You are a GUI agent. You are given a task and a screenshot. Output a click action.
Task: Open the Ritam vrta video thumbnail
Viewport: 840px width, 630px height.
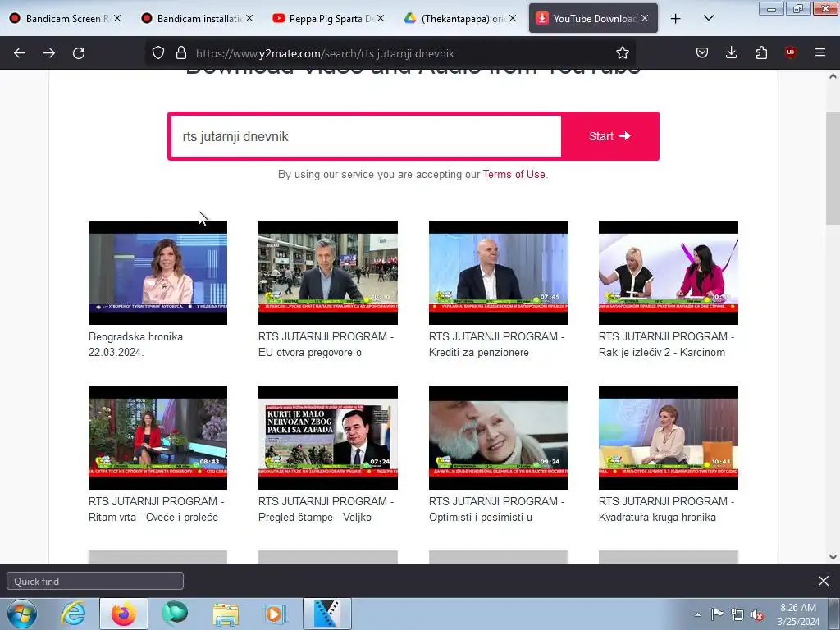[157, 438]
